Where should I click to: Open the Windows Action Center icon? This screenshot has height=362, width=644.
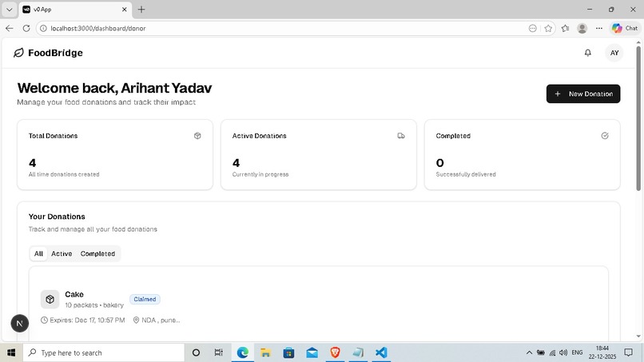628,352
